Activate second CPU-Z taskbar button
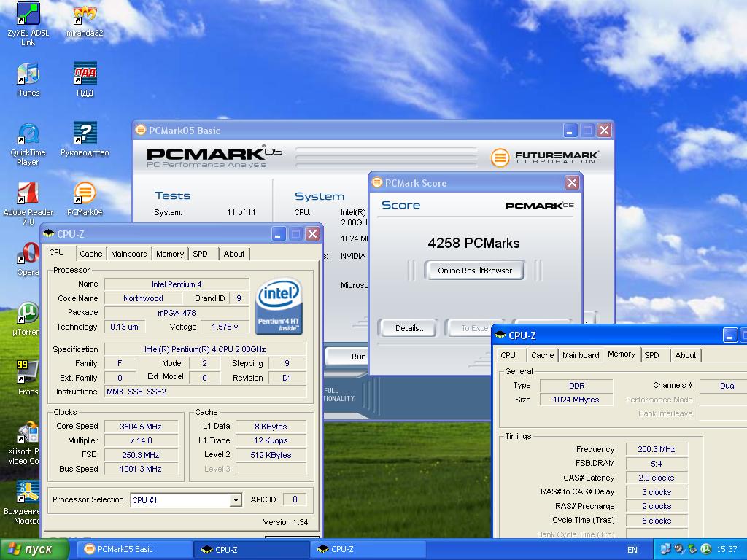This screenshot has height=560, width=747. pyautogui.click(x=368, y=550)
